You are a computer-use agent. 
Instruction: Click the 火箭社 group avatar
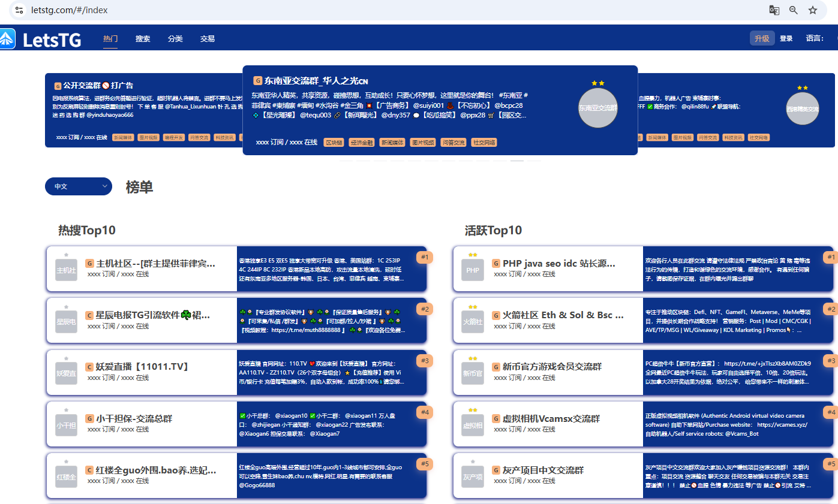[x=473, y=322]
